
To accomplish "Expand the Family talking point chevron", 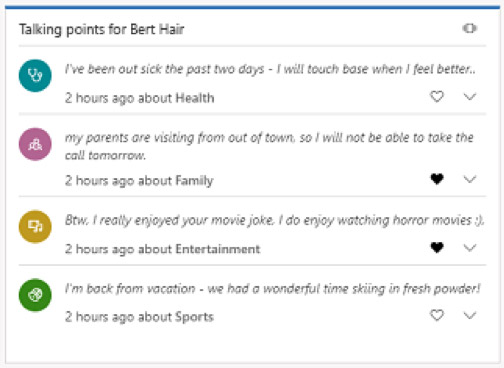I will (x=470, y=179).
